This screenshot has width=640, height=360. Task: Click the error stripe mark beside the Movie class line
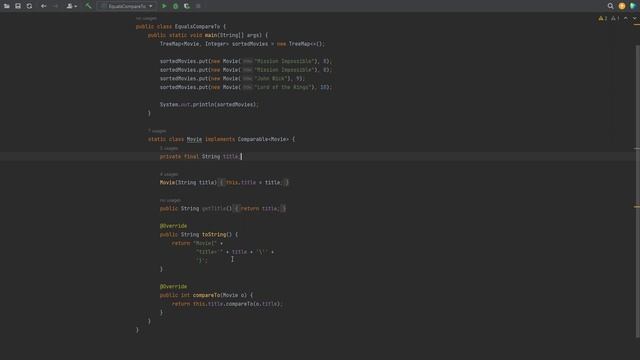[637, 149]
